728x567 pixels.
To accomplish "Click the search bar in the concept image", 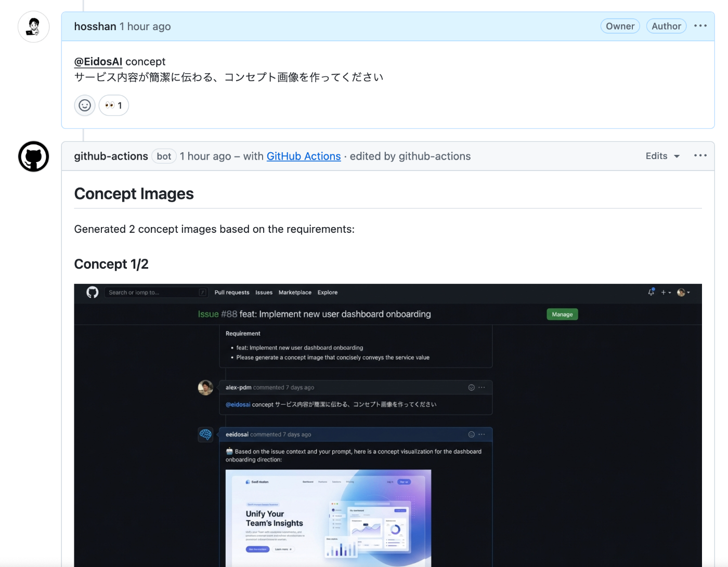I will tap(155, 292).
